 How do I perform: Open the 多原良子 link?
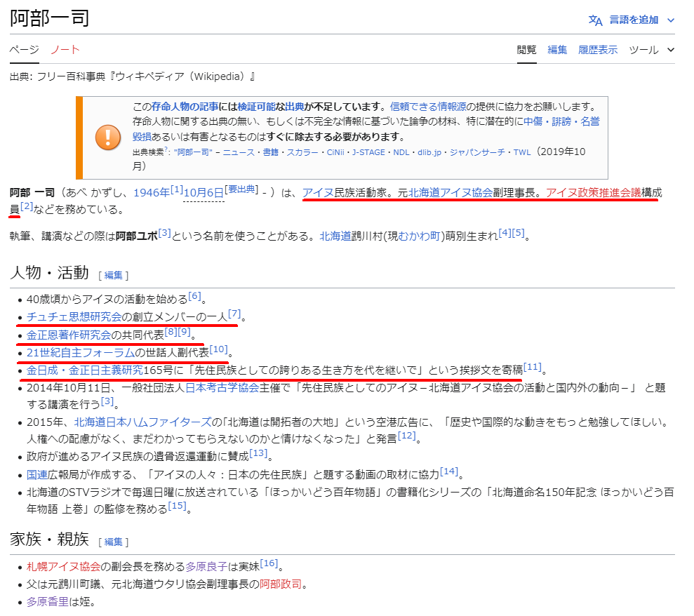coord(206,566)
